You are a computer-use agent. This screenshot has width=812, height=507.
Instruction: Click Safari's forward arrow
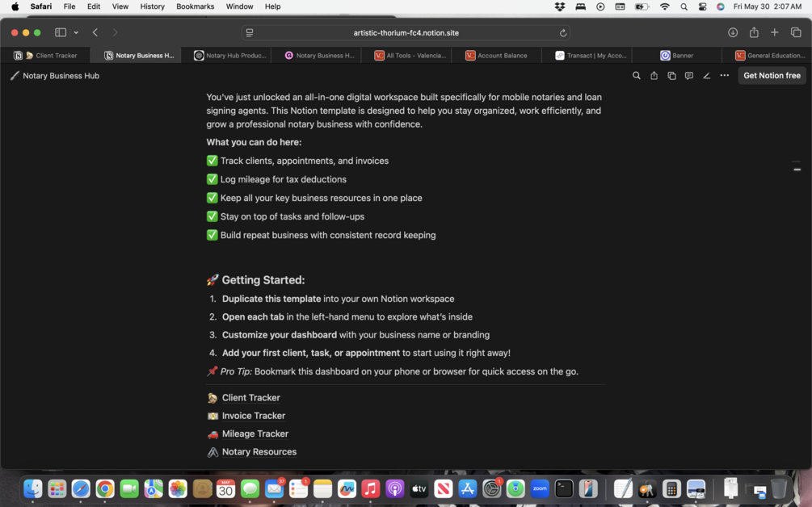[x=115, y=32]
